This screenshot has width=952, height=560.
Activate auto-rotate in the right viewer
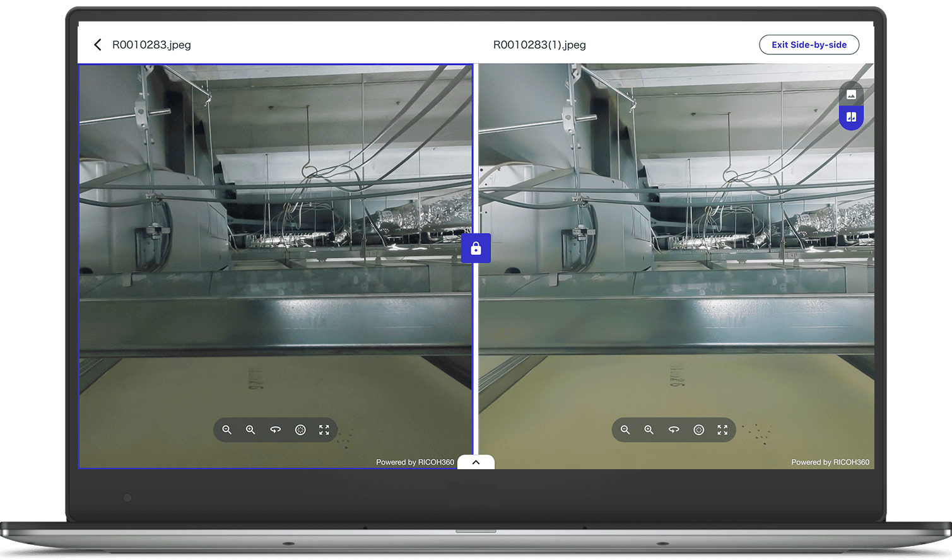pyautogui.click(x=674, y=429)
